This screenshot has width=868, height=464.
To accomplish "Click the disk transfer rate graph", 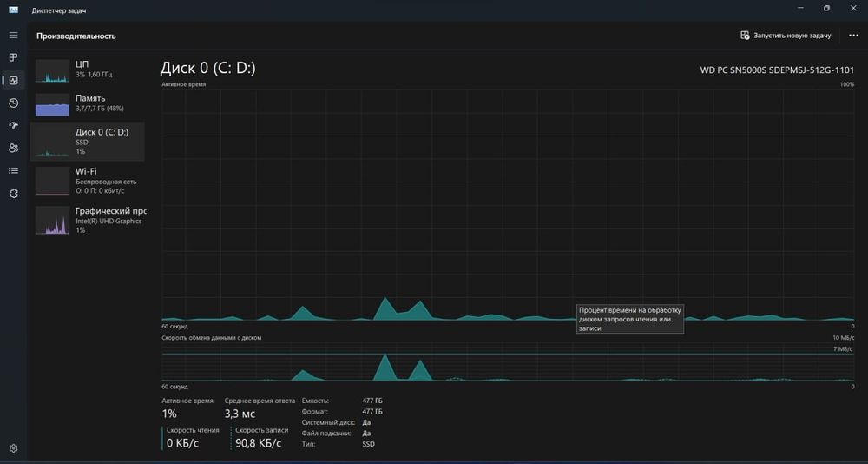I will click(x=508, y=361).
